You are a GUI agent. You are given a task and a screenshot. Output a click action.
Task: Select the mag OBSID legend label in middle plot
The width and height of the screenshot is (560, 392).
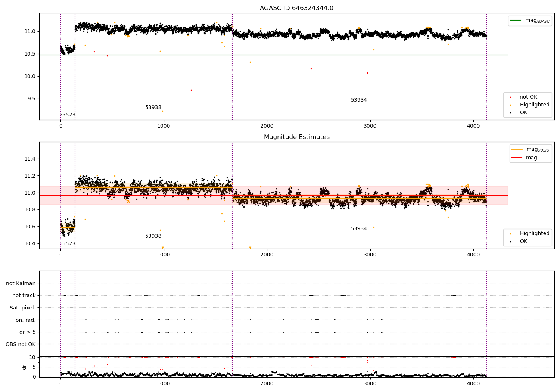538,149
